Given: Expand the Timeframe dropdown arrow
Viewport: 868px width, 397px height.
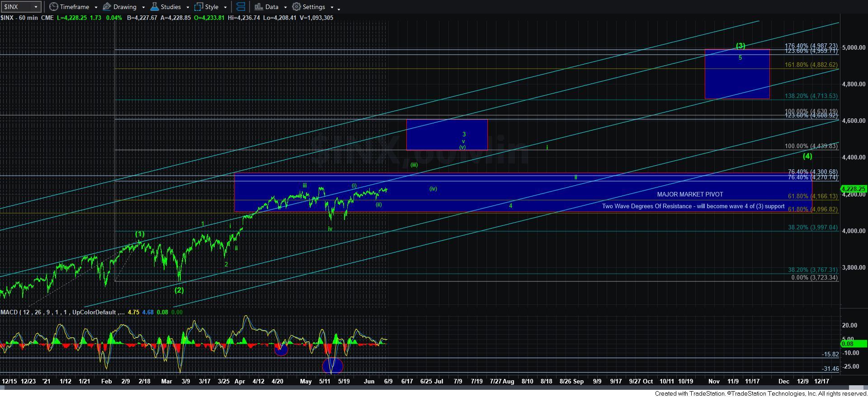Looking at the screenshot, I should click(x=96, y=7).
